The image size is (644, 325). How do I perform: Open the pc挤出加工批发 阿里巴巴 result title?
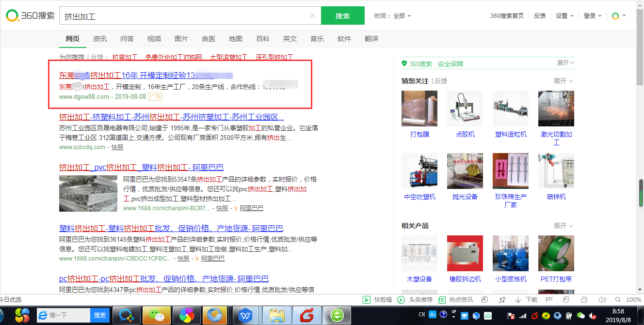coord(164,279)
